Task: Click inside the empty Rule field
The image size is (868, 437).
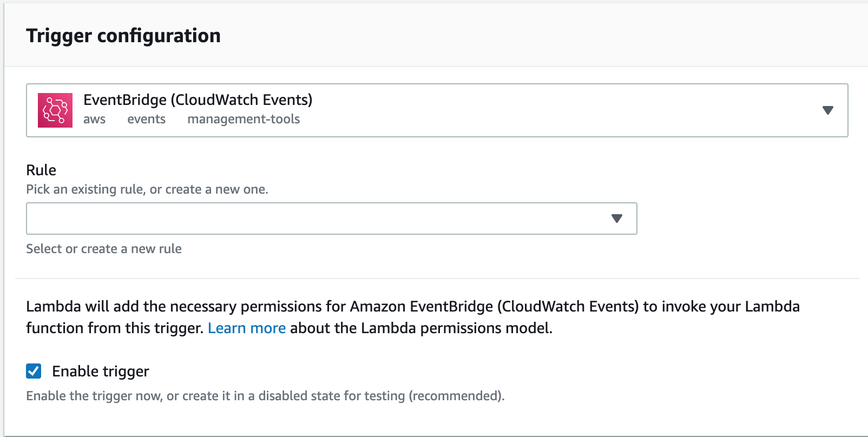Action: 271,219
